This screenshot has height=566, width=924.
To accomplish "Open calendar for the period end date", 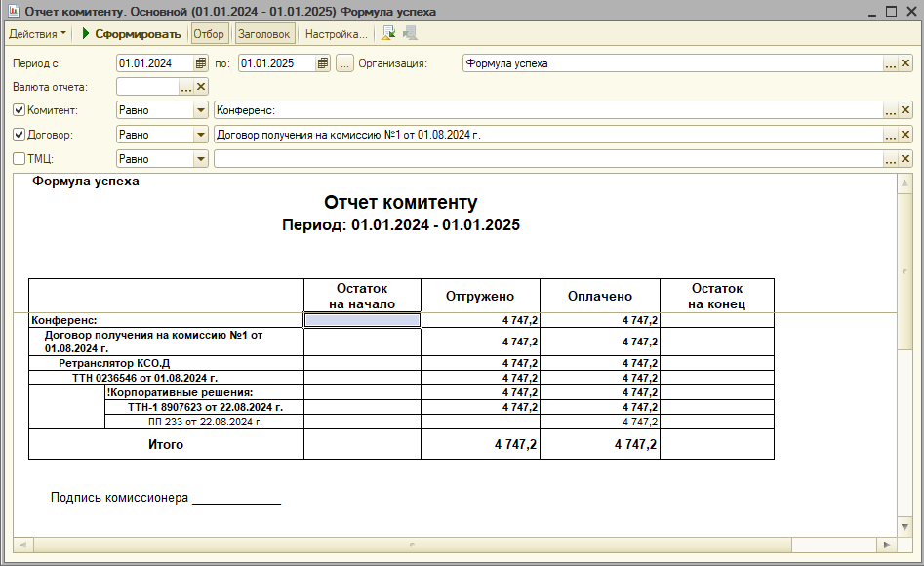I will pyautogui.click(x=323, y=63).
